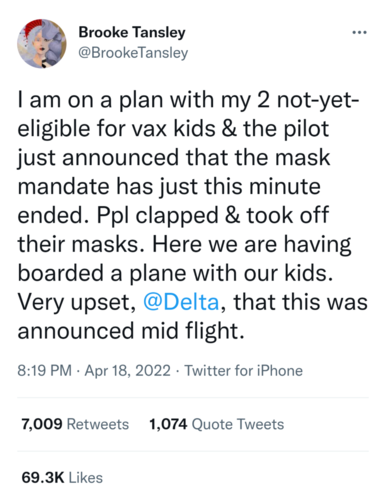Open the Likes list label
This screenshot has height=500, width=386.
(x=86, y=478)
